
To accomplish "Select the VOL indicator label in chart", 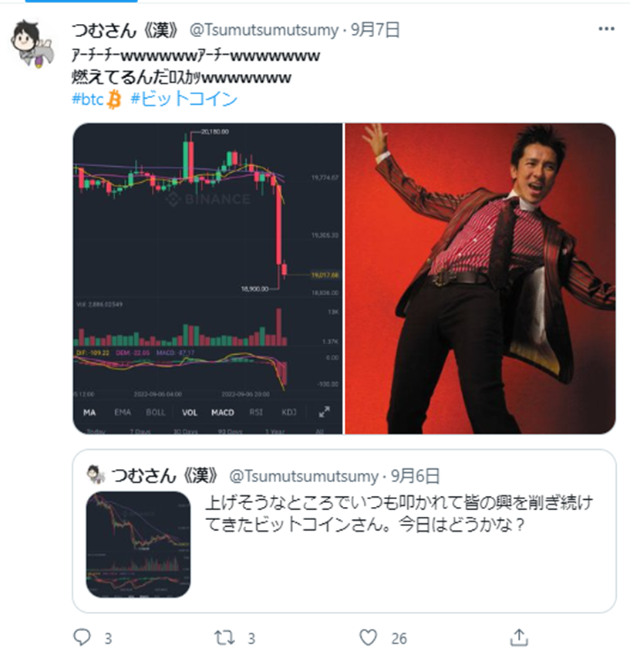I will click(189, 412).
